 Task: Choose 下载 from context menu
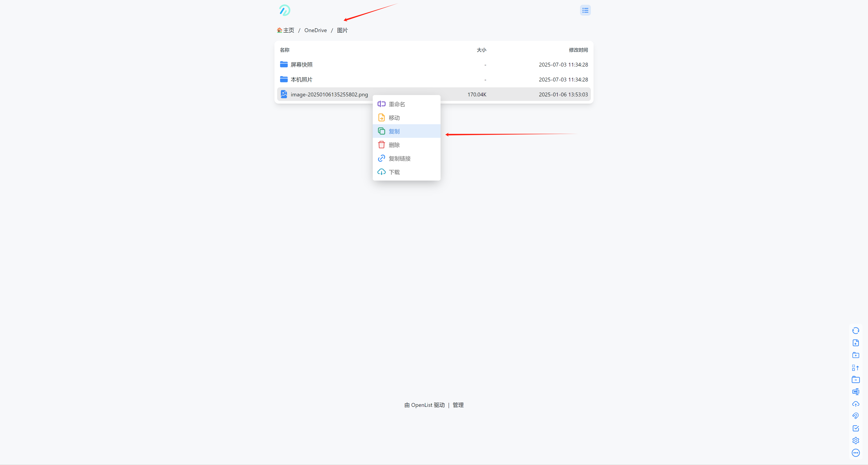[x=406, y=172]
